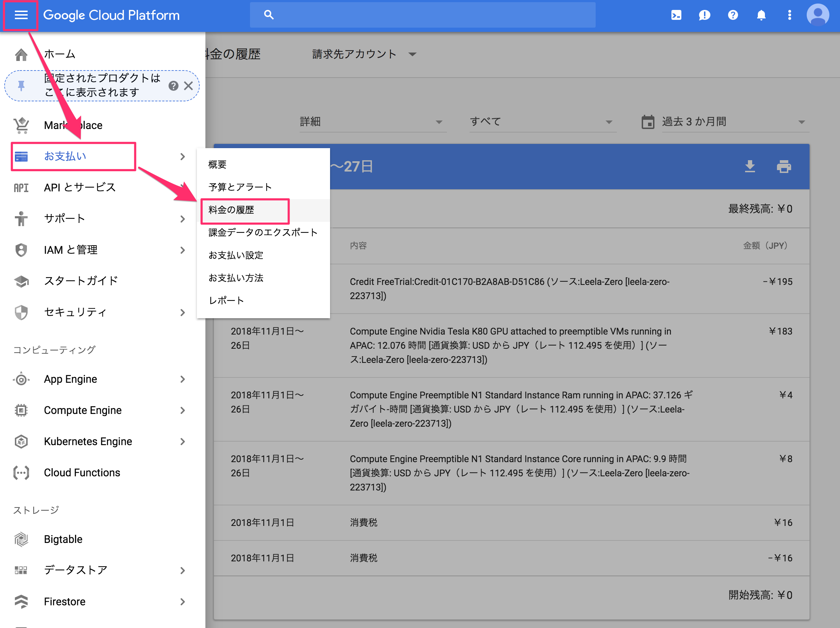The image size is (840, 628).
Task: Expand the セキュリティ submenu arrow
Action: pos(183,312)
